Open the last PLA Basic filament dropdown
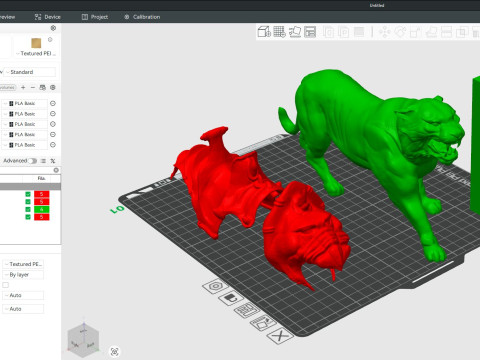This screenshot has width=480, height=360. point(25,145)
